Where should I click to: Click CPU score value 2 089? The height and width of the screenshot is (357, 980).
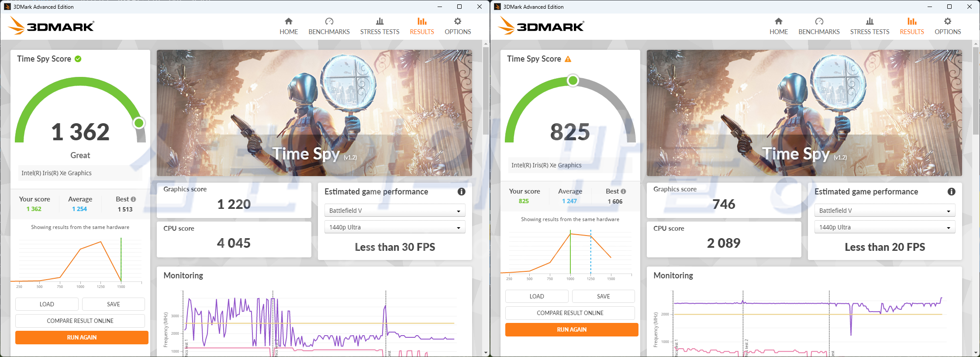724,243
